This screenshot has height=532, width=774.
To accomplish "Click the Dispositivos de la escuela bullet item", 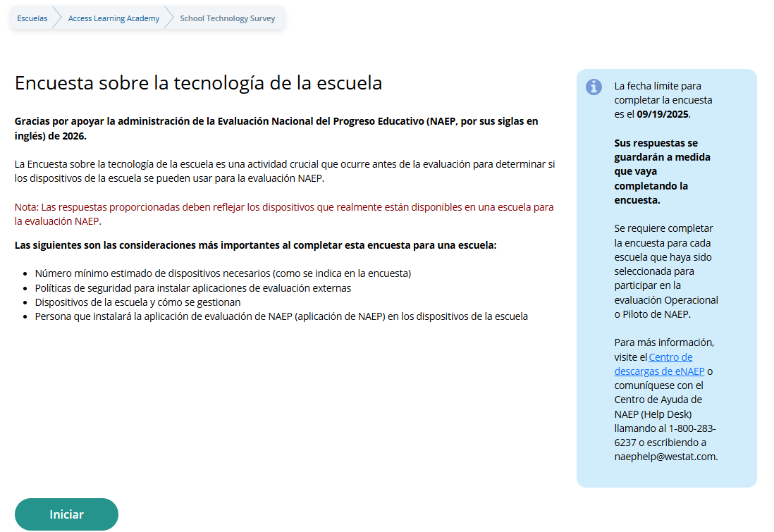I will tap(137, 302).
